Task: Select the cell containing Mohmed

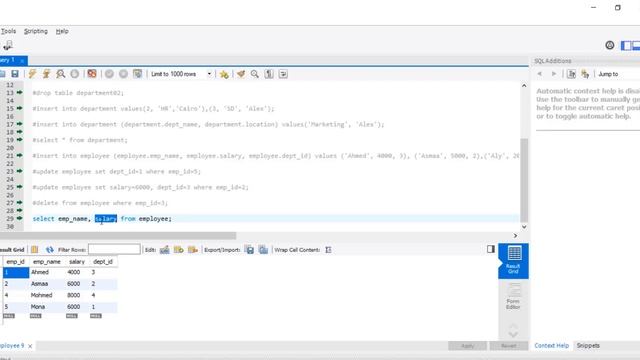Action: [x=47, y=295]
